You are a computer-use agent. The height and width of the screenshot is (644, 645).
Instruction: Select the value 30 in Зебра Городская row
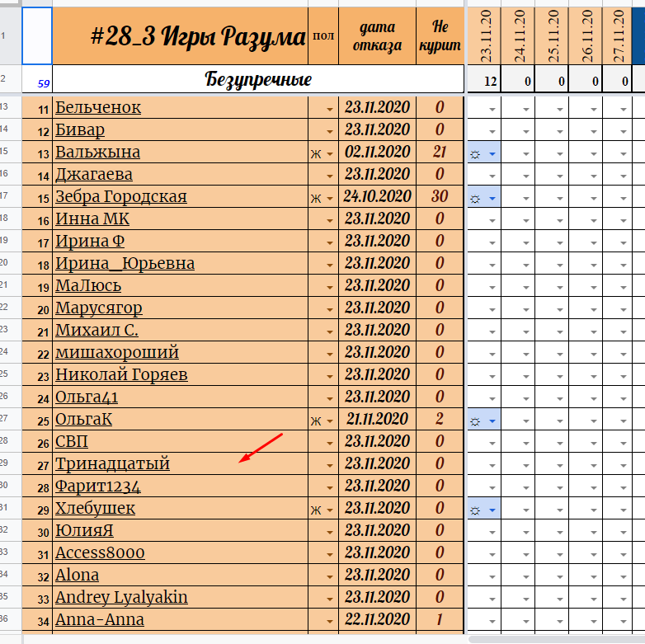point(440,196)
